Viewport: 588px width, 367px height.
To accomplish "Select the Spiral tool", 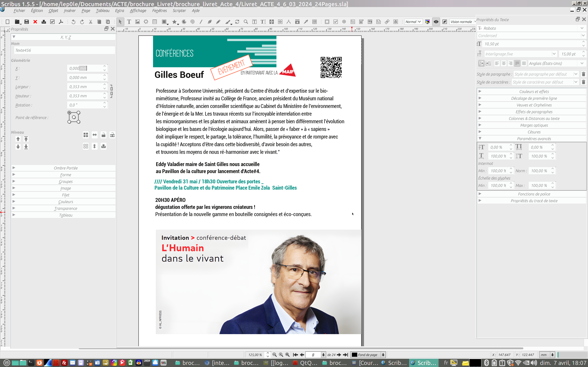I will (x=192, y=22).
